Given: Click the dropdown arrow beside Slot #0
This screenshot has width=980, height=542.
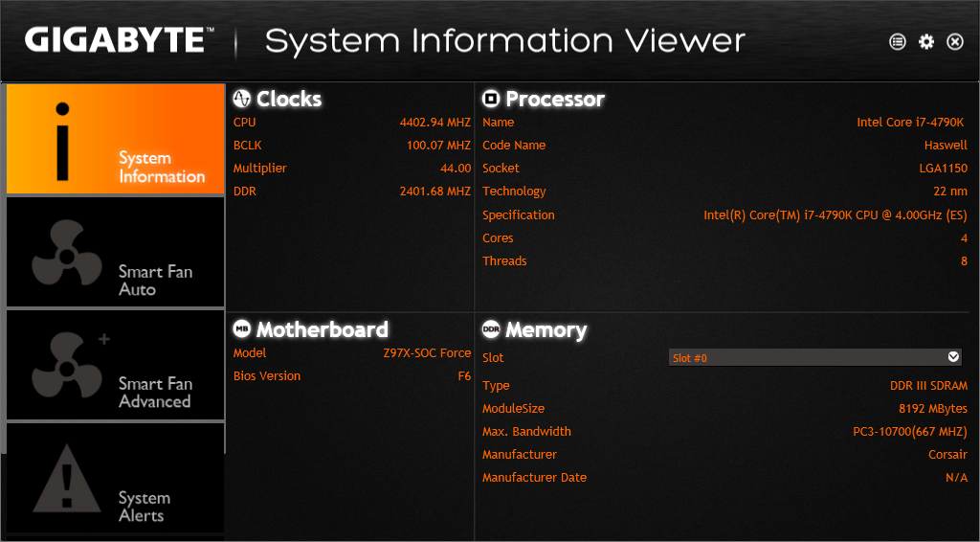Looking at the screenshot, I should [953, 357].
